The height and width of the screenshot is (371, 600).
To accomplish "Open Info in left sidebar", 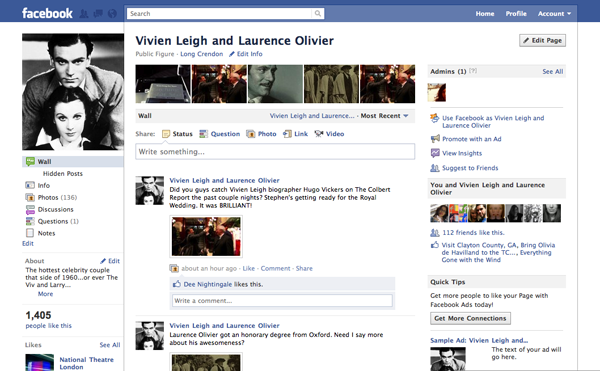I will coord(38,186).
